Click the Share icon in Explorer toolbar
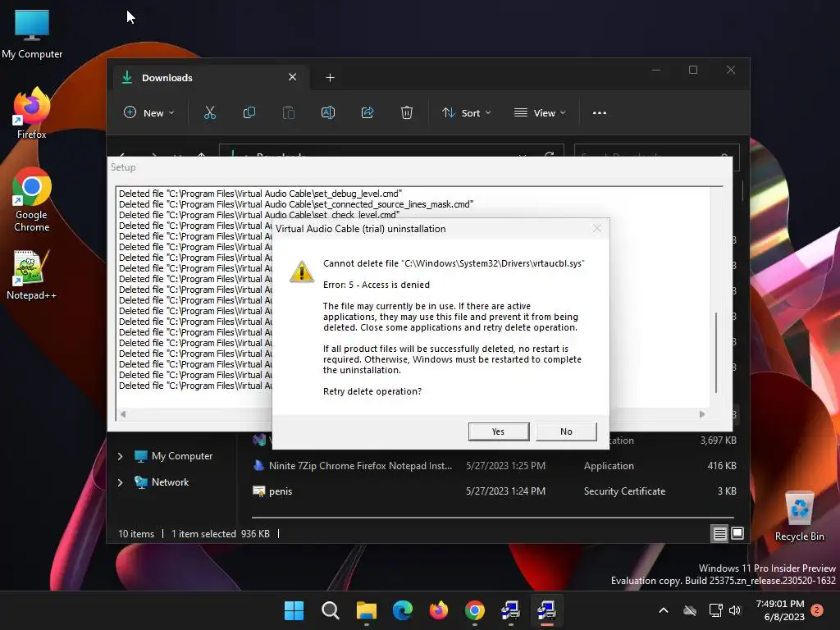This screenshot has height=630, width=840. point(367,113)
